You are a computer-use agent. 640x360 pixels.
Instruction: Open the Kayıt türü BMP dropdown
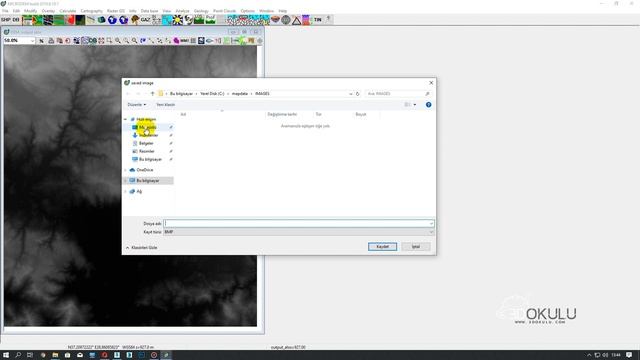pyautogui.click(x=298, y=232)
